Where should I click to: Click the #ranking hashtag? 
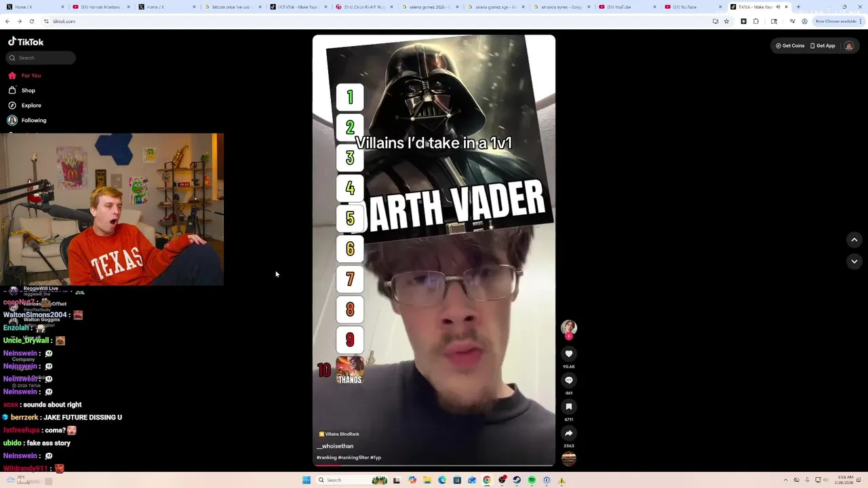(x=326, y=457)
